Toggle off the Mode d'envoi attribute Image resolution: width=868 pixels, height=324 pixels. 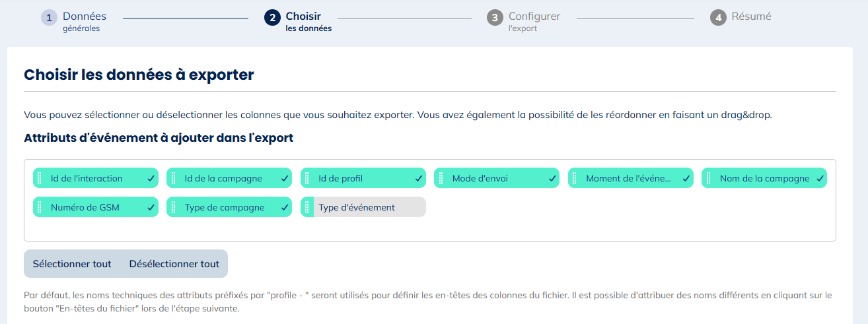[x=497, y=178]
